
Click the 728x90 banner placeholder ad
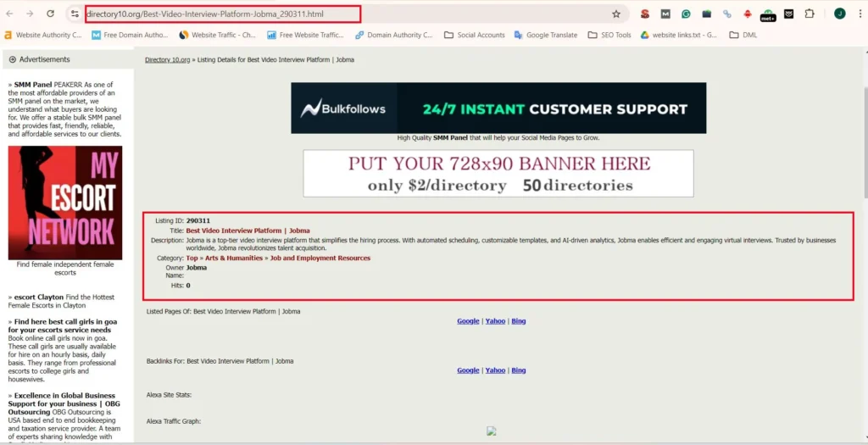[x=498, y=173]
